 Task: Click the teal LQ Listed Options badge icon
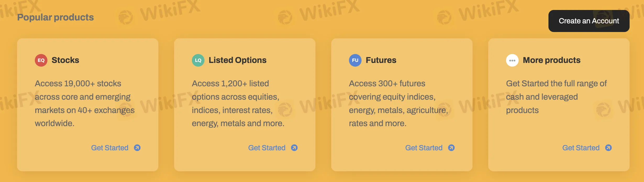(x=198, y=60)
